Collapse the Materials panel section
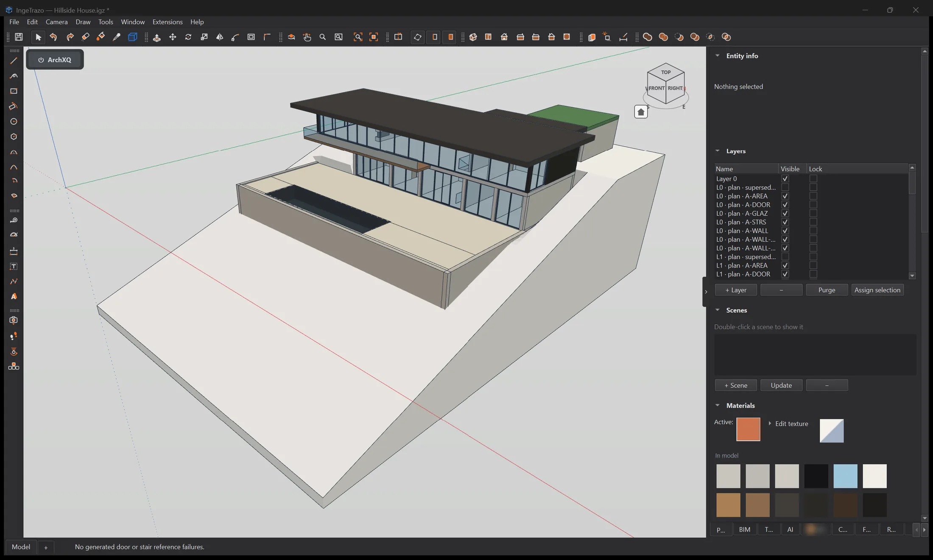The image size is (933, 560). [x=717, y=406]
